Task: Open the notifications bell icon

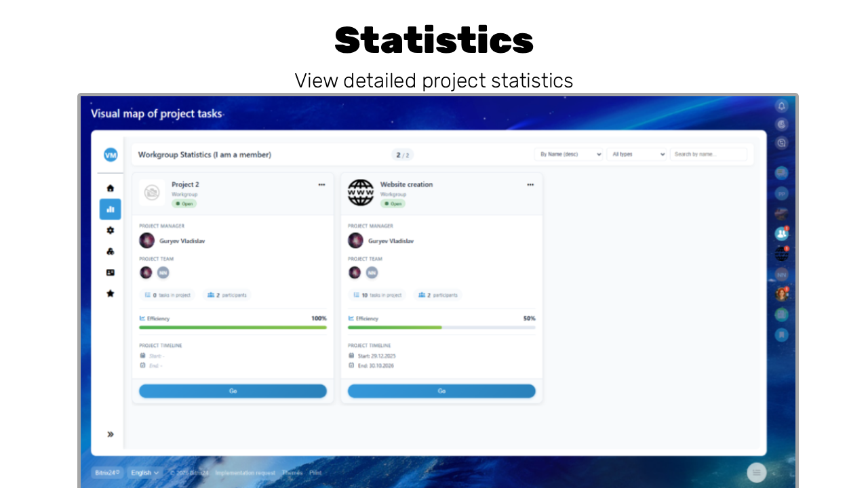Action: (x=782, y=106)
